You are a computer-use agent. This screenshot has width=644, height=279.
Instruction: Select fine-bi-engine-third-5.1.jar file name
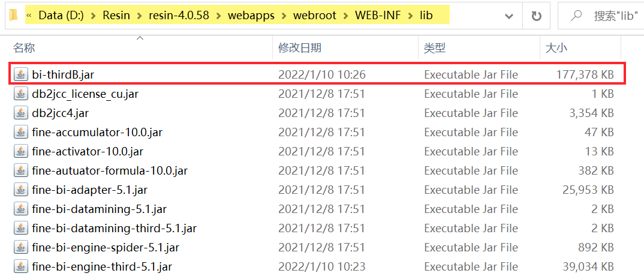pos(102,266)
